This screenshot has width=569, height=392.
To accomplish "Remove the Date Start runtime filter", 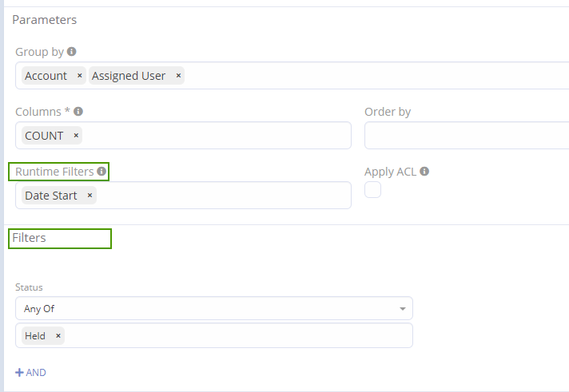I will [x=90, y=196].
